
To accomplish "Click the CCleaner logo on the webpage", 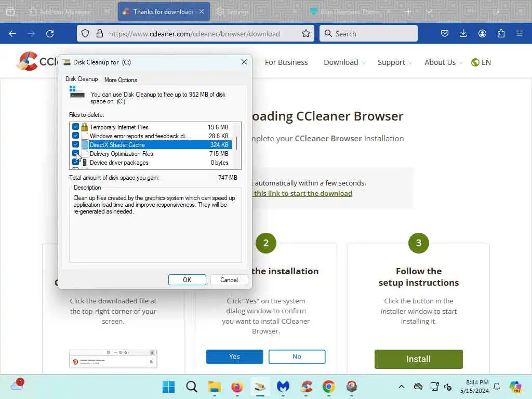I will click(x=37, y=61).
